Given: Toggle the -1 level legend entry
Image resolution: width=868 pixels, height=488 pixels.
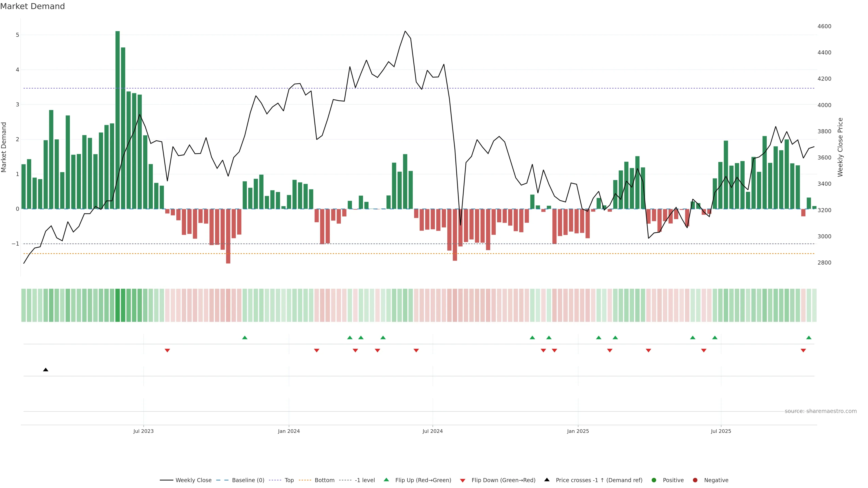Looking at the screenshot, I should pyautogui.click(x=365, y=480).
